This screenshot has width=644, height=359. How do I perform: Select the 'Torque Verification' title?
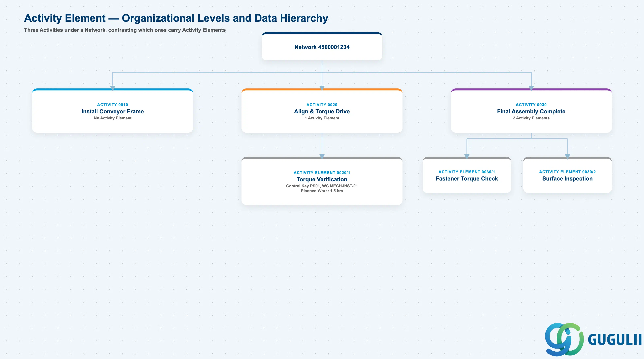(x=322, y=179)
